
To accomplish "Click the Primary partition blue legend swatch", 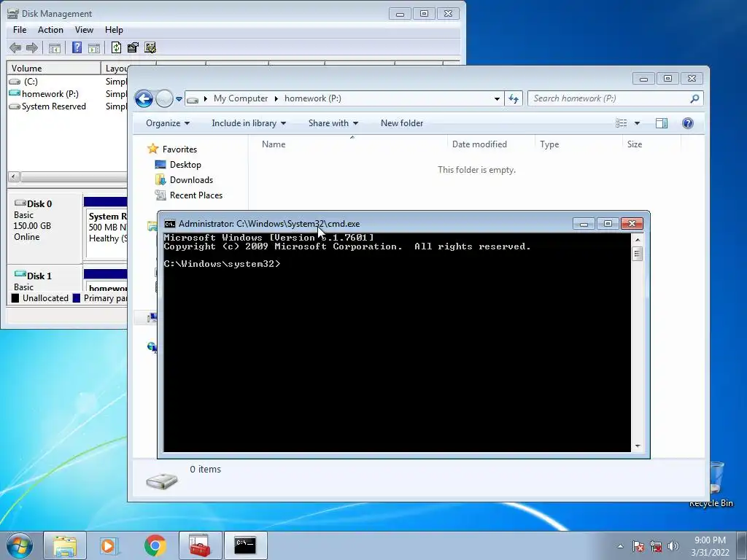I will click(76, 298).
